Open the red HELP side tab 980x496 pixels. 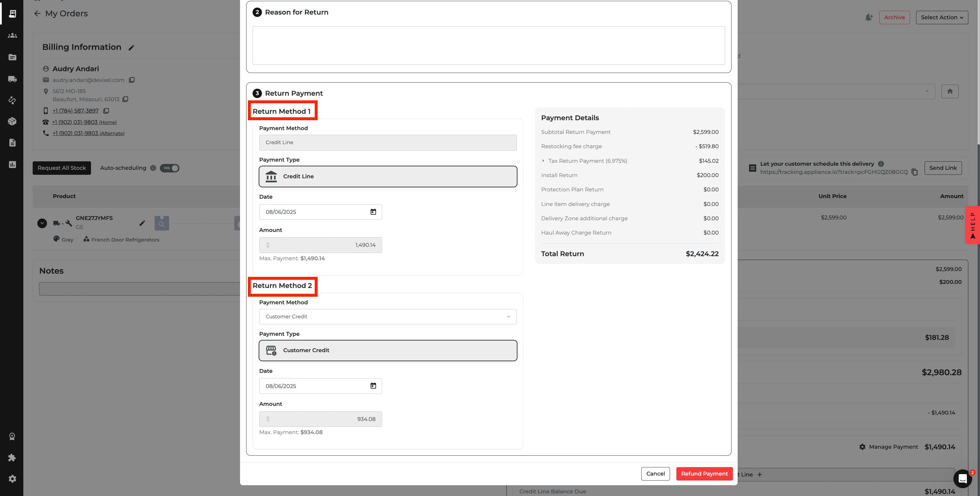(972, 225)
